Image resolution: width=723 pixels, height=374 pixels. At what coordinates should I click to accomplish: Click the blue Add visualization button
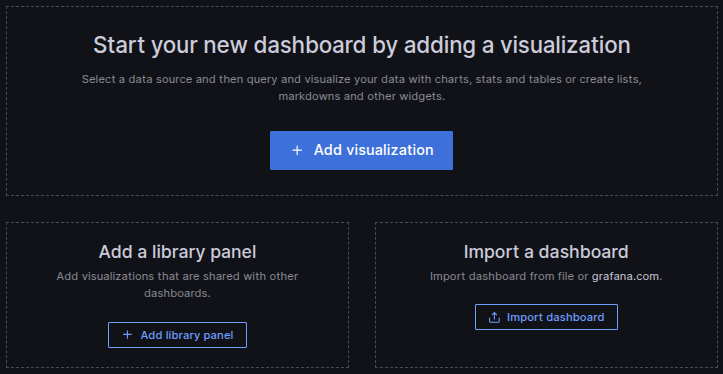coord(362,150)
